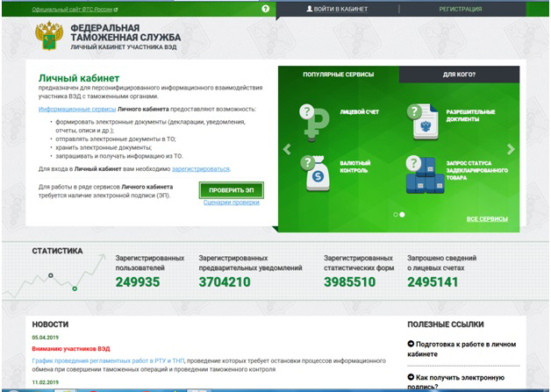
Task: Click the help question mark icon in header
Action: pyautogui.click(x=266, y=9)
